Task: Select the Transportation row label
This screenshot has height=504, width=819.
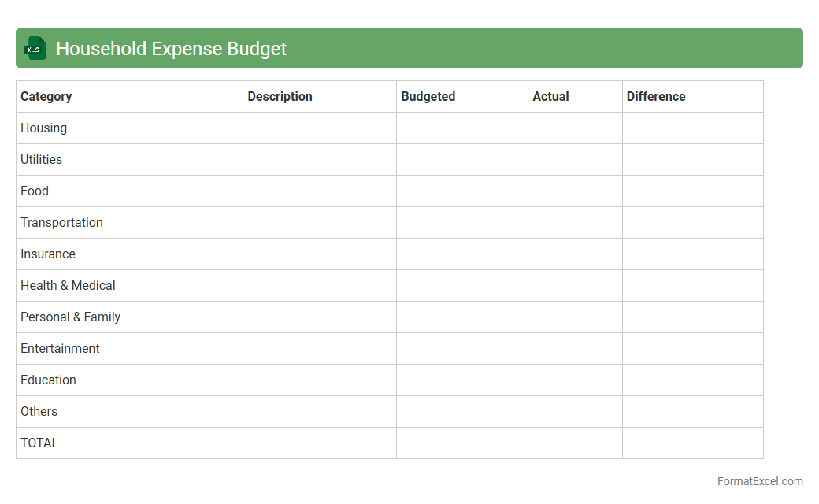Action: (62, 222)
